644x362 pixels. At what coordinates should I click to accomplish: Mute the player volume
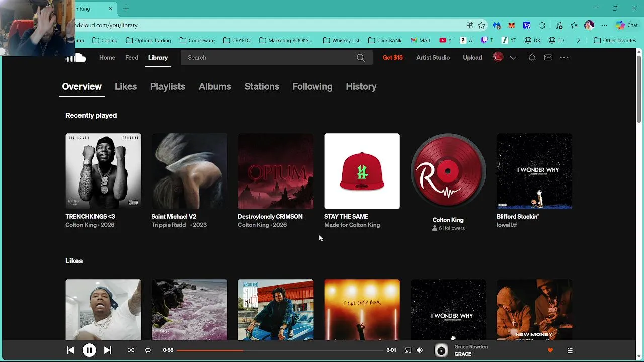420,350
